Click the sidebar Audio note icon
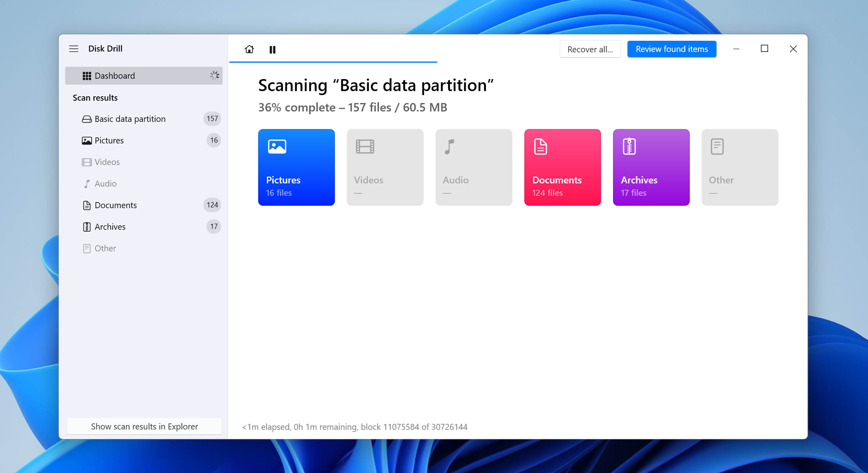This screenshot has height=473, width=868. (87, 184)
